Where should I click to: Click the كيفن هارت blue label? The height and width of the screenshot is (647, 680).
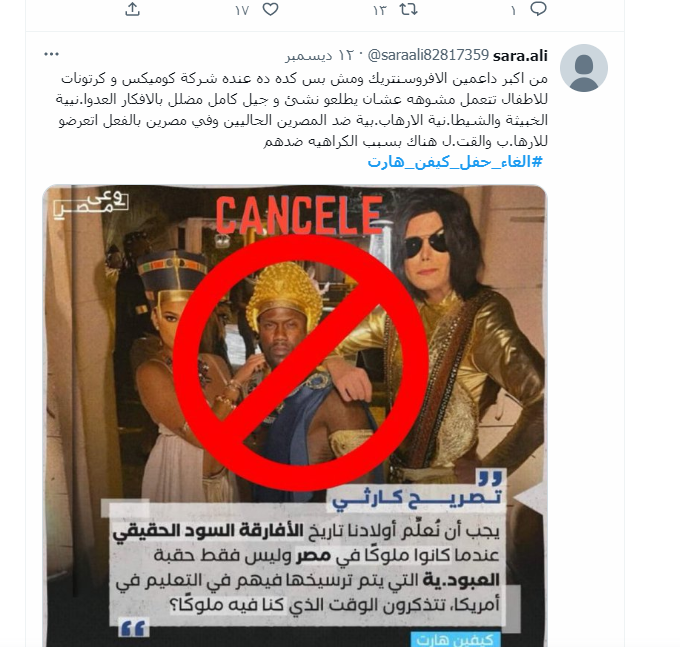(x=454, y=639)
